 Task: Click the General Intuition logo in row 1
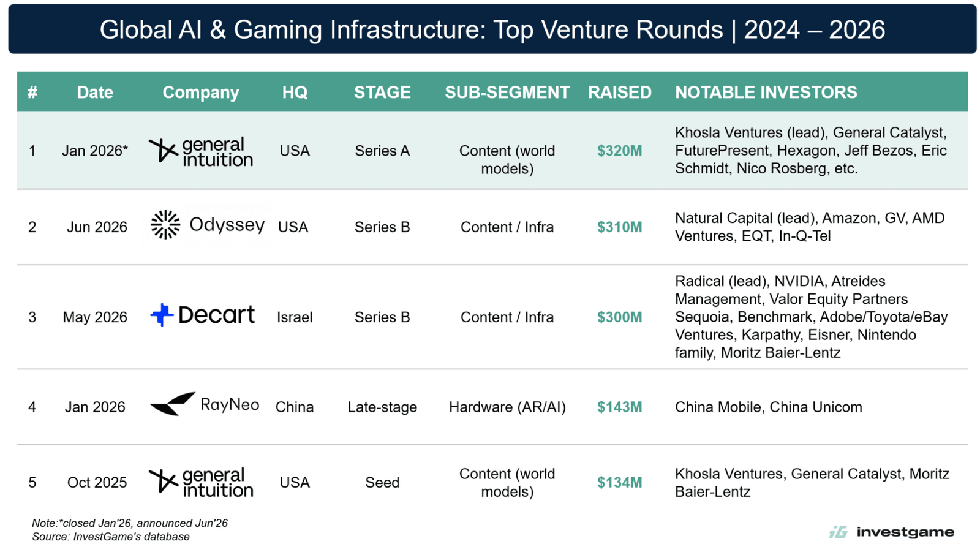(x=201, y=151)
